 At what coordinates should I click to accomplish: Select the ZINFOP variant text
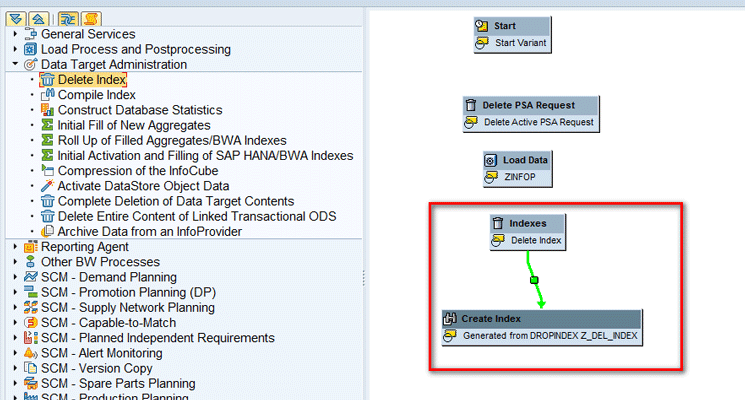(x=520, y=177)
